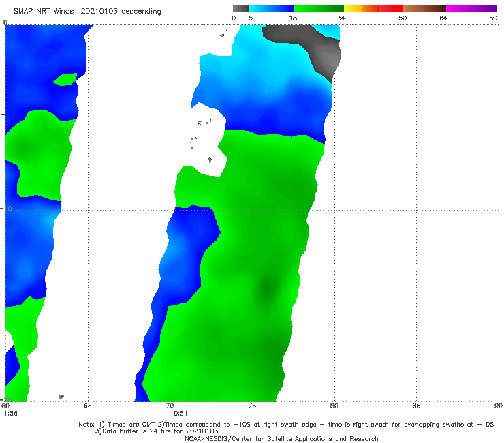Screen dimensions: 504x443
Task: Click the color scale value 5
Action: click(x=251, y=18)
